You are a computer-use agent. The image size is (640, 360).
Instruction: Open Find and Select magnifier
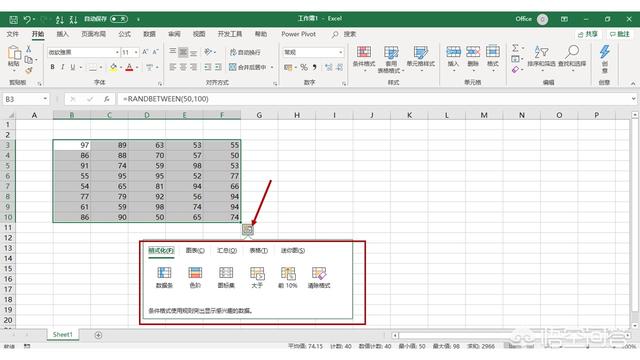(x=572, y=57)
